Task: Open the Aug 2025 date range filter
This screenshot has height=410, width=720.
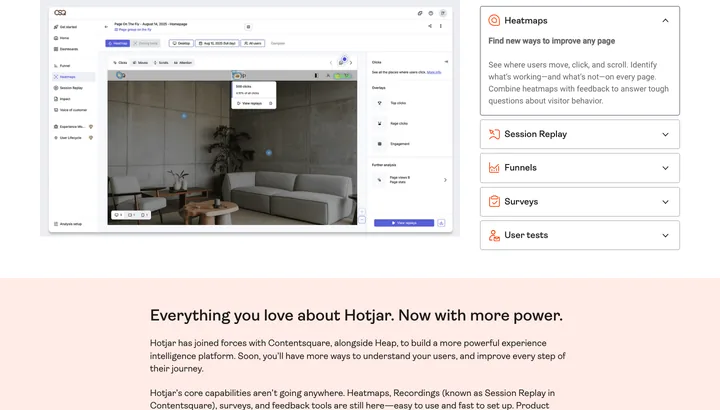Action: coord(217,43)
